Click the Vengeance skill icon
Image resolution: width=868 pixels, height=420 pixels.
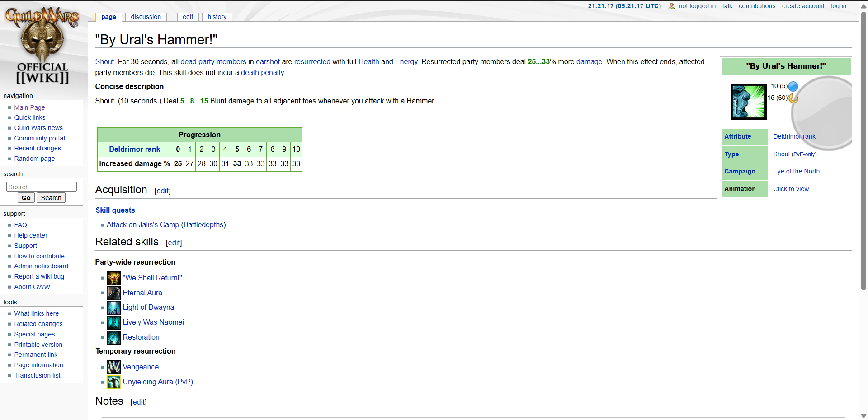pyautogui.click(x=113, y=367)
